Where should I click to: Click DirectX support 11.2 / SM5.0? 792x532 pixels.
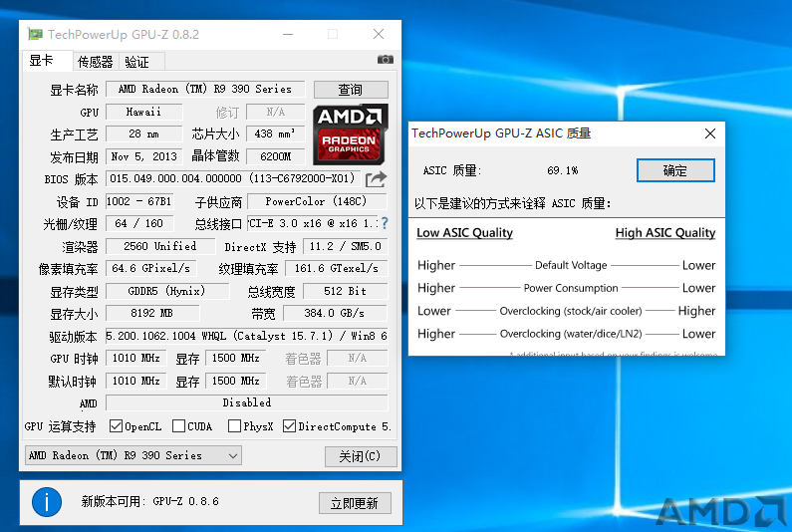click(x=345, y=246)
